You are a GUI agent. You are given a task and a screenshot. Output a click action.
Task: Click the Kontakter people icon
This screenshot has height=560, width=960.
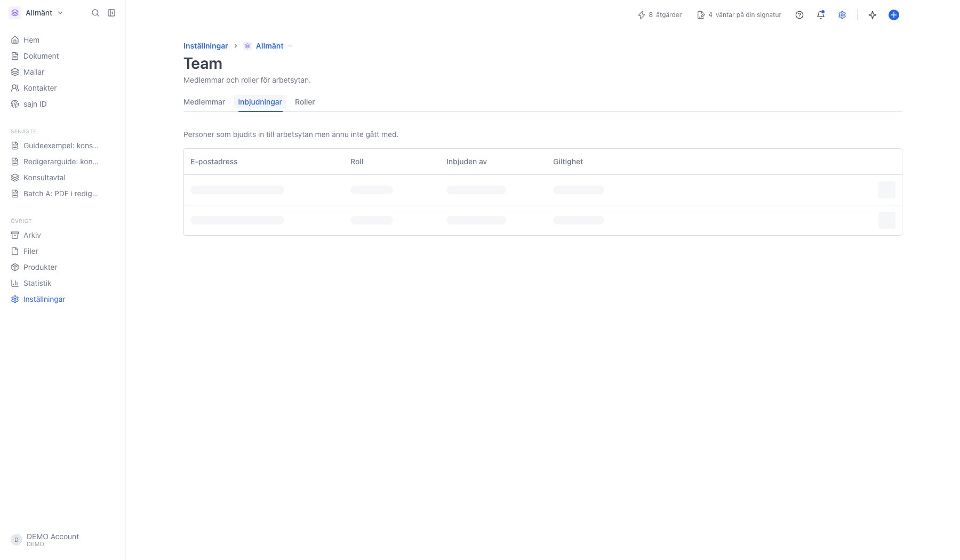pos(15,88)
